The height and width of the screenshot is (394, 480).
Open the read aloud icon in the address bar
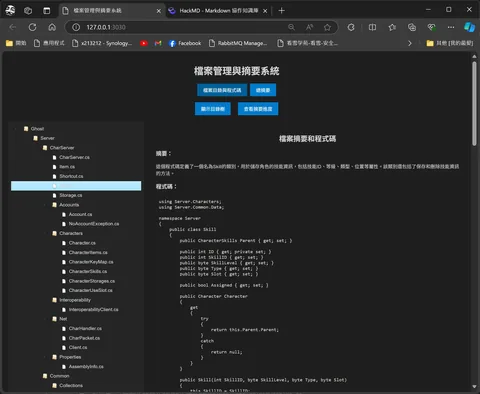pos(309,27)
